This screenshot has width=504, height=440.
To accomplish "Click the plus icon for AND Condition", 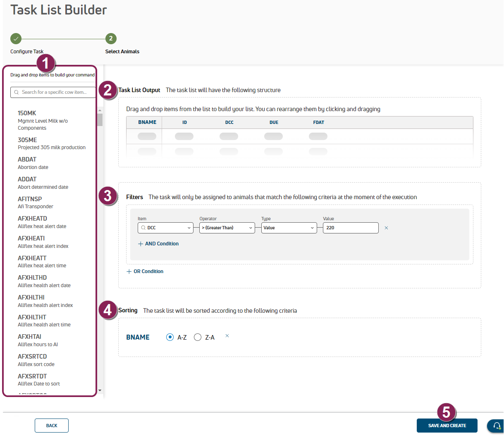I will (141, 244).
